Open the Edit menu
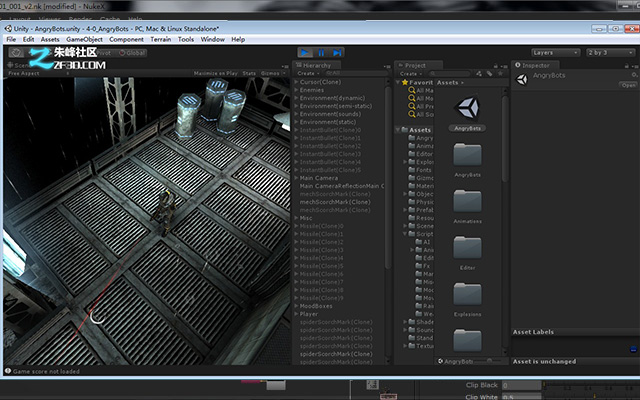Screen dimensions: 640x400 (x=29, y=39)
